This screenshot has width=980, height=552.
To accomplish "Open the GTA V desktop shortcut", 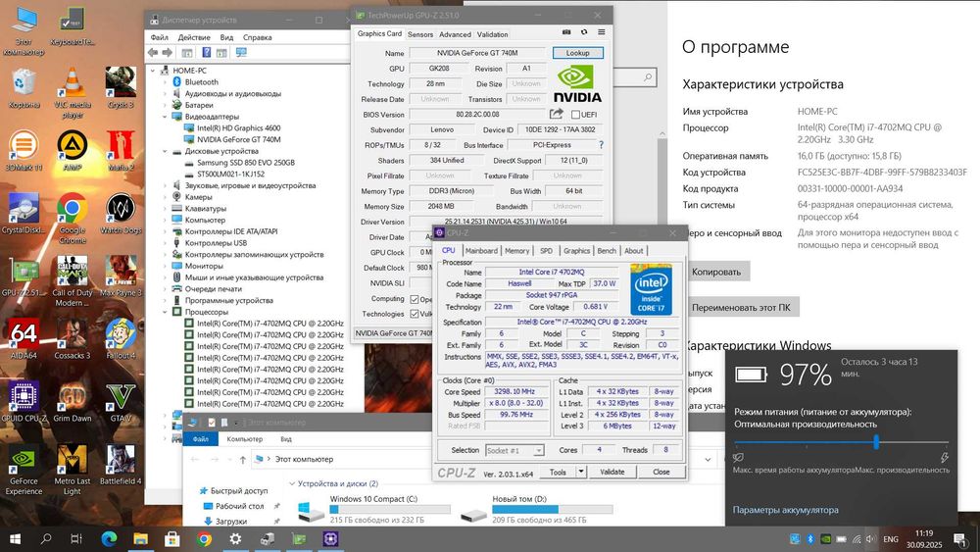I will click(x=121, y=401).
